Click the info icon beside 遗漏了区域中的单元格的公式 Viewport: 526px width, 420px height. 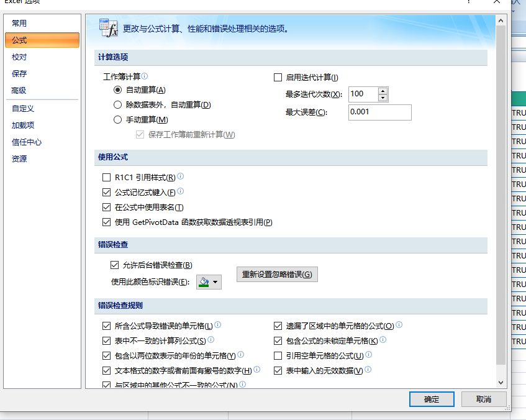pos(399,324)
